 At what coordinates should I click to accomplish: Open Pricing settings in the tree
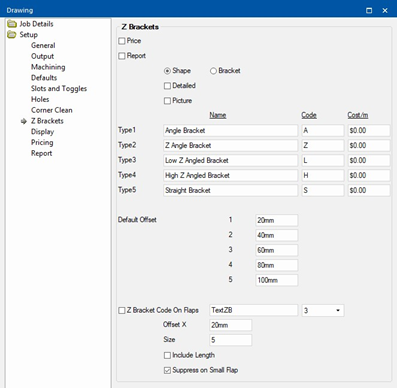coord(42,143)
